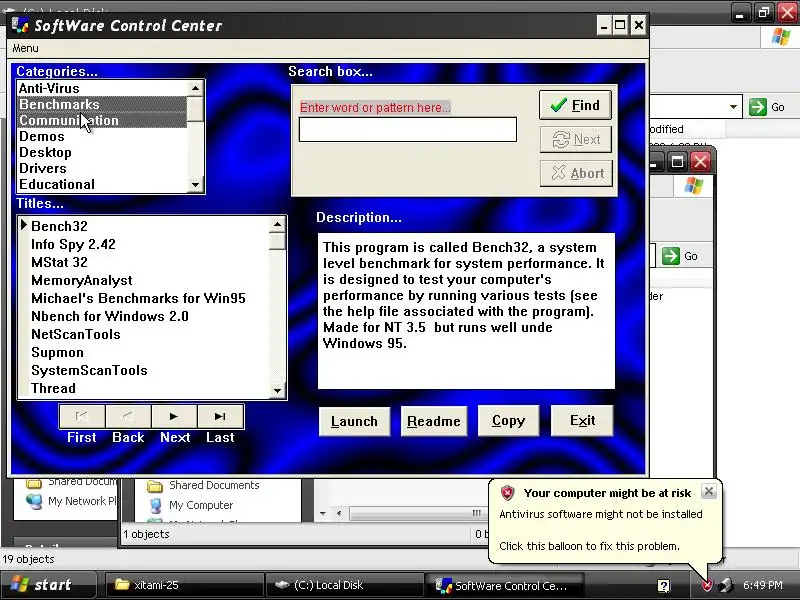800x600 pixels.
Task: Select the Benchmarks category
Action: point(102,104)
